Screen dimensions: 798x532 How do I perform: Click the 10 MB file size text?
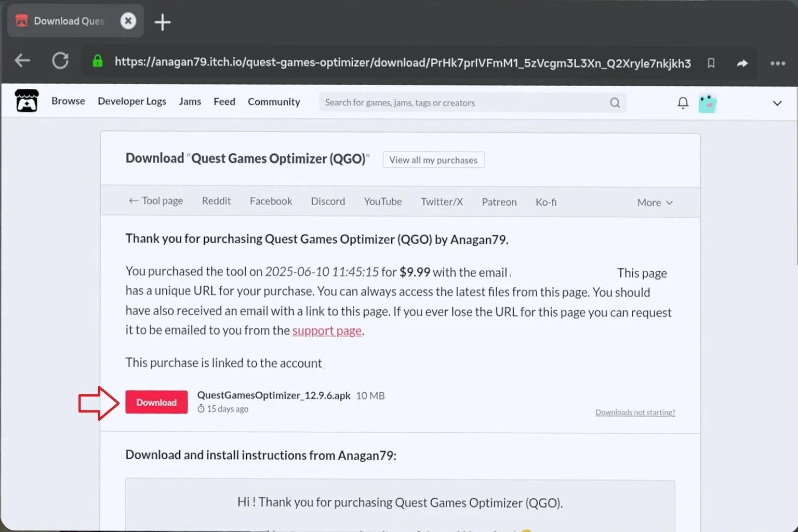pos(370,396)
